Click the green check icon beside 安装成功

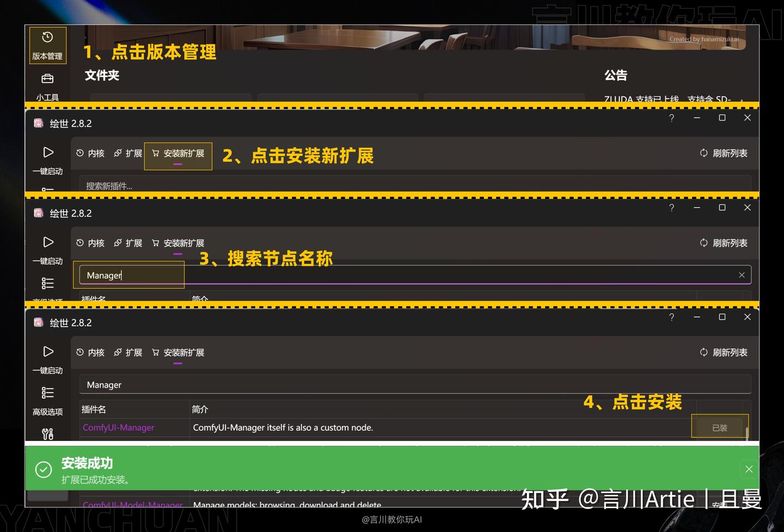click(44, 469)
